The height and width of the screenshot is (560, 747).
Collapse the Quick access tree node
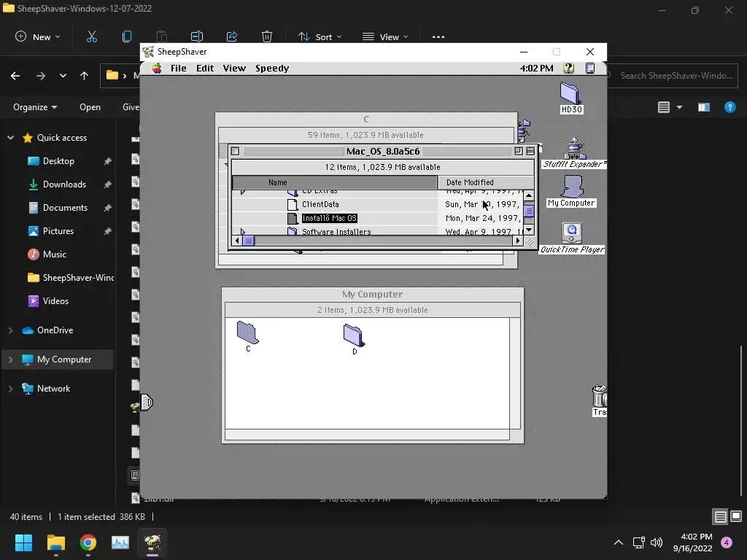click(x=10, y=138)
